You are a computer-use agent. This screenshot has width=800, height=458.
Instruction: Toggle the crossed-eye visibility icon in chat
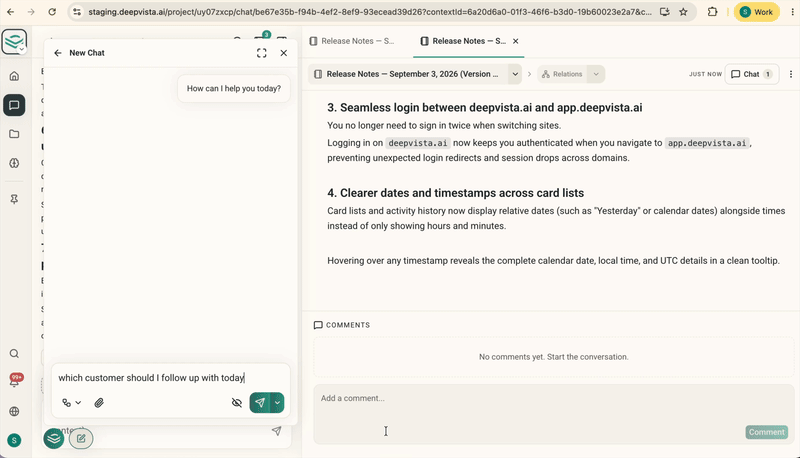(237, 403)
